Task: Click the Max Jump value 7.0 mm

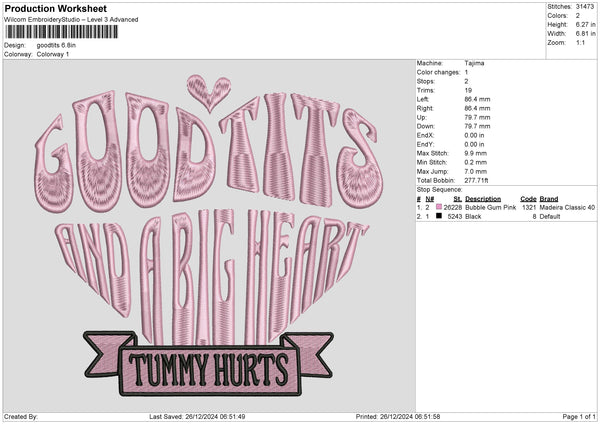Action: tap(476, 171)
